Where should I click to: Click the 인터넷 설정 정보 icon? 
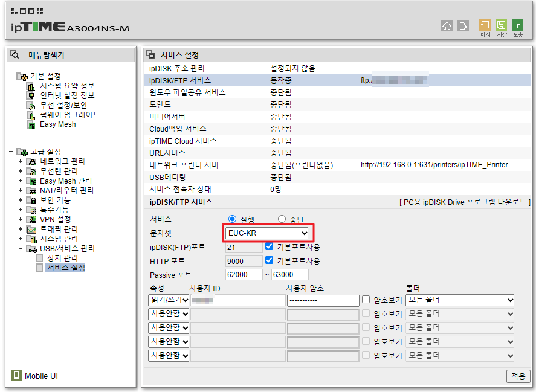coord(31,95)
